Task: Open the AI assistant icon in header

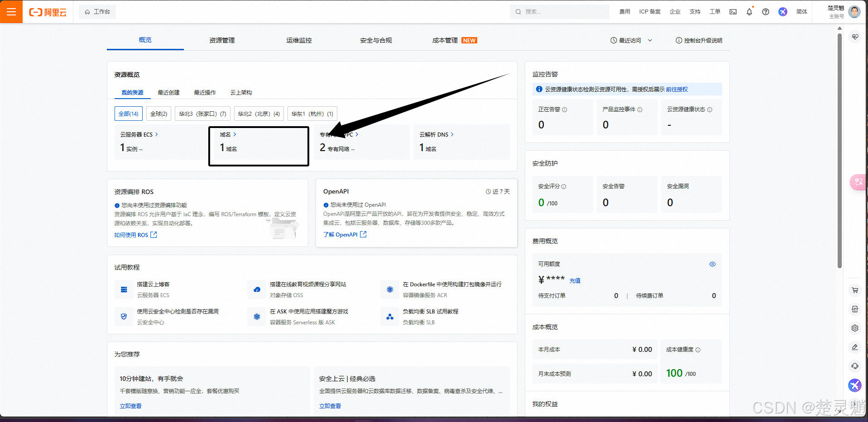Action: click(x=783, y=12)
